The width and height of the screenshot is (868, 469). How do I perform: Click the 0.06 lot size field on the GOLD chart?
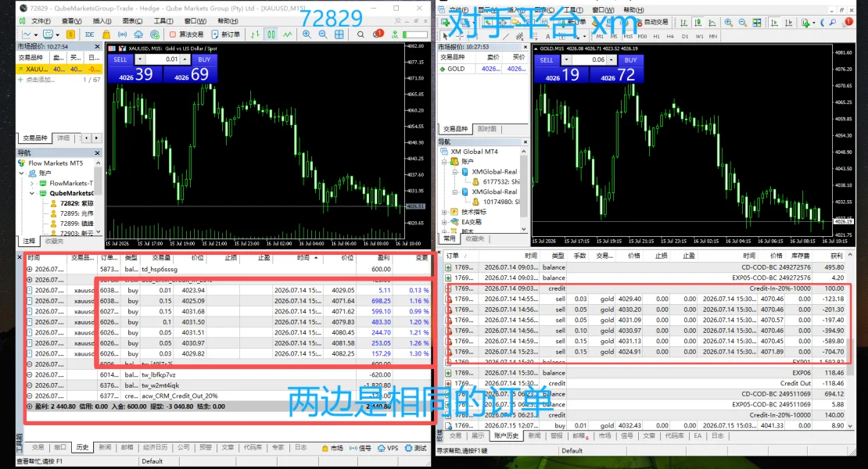pyautogui.click(x=590, y=59)
